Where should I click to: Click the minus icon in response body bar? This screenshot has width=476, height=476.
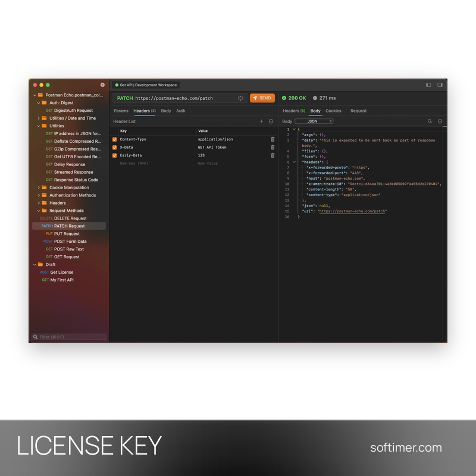pos(440,121)
